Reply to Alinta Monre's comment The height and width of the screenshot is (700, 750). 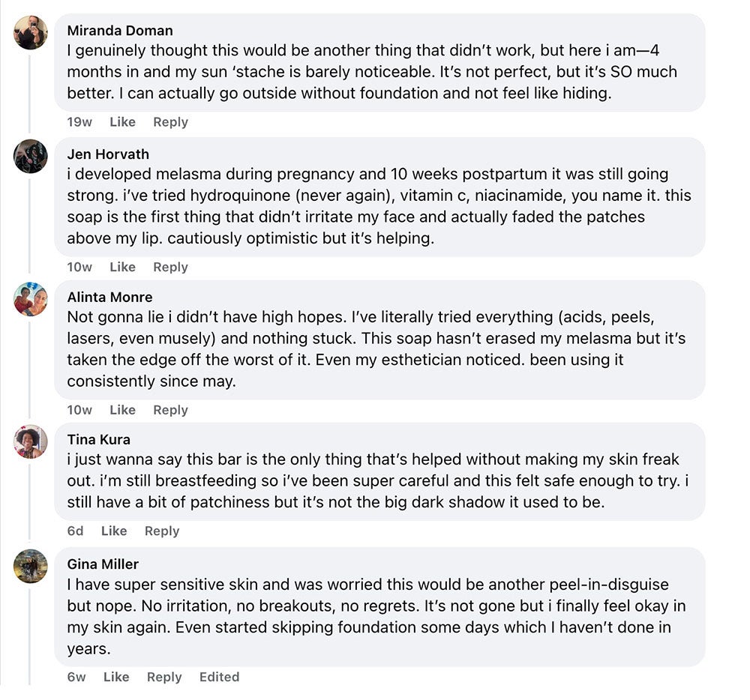(x=170, y=410)
